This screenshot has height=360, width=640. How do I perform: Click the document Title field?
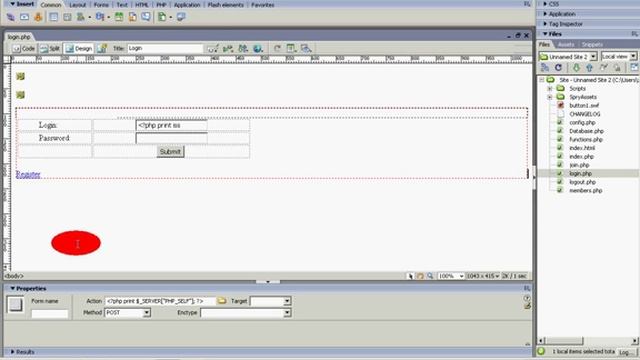click(x=164, y=49)
